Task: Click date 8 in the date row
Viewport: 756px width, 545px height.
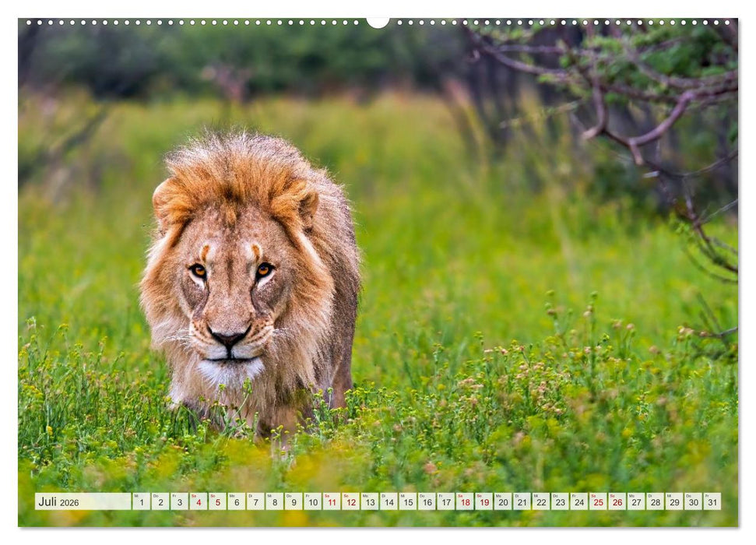Action: [274, 501]
